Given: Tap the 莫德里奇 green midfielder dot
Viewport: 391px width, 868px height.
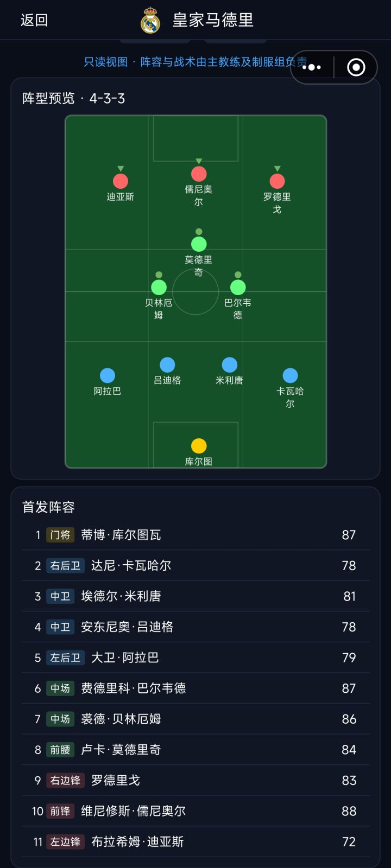Looking at the screenshot, I should (x=199, y=244).
